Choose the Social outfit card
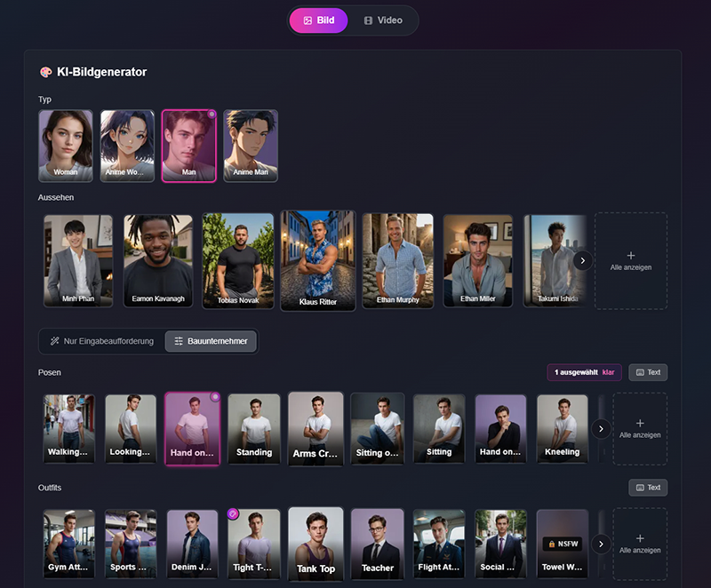The height and width of the screenshot is (588, 711). (x=500, y=544)
